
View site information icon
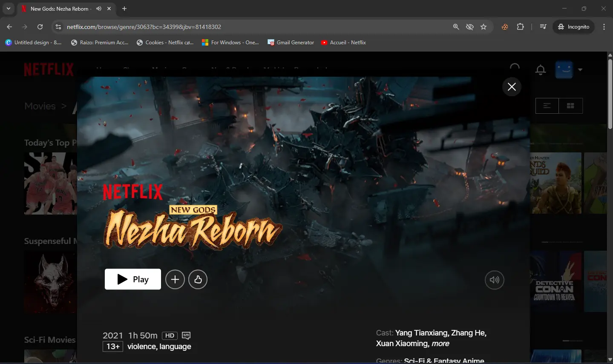click(59, 27)
